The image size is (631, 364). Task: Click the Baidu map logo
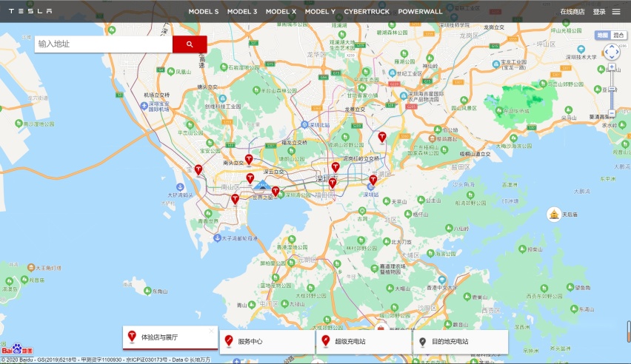[x=17, y=349]
